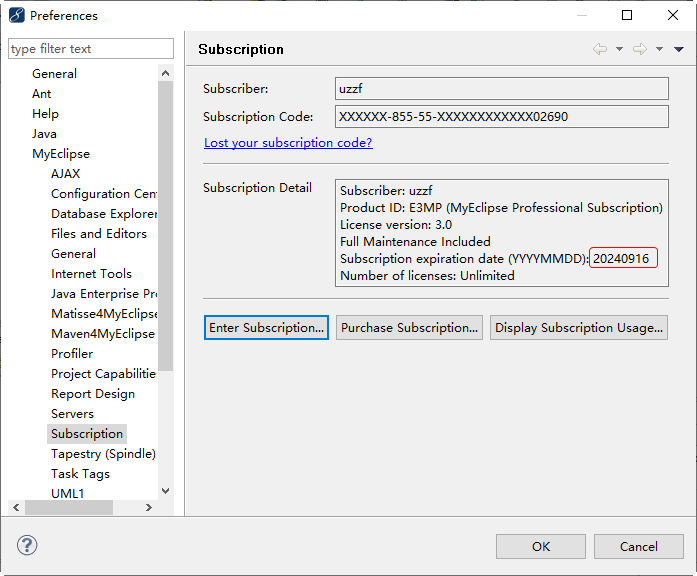Image resolution: width=697 pixels, height=576 pixels.
Task: Click the Subscription Code input field
Action: pyautogui.click(x=501, y=117)
